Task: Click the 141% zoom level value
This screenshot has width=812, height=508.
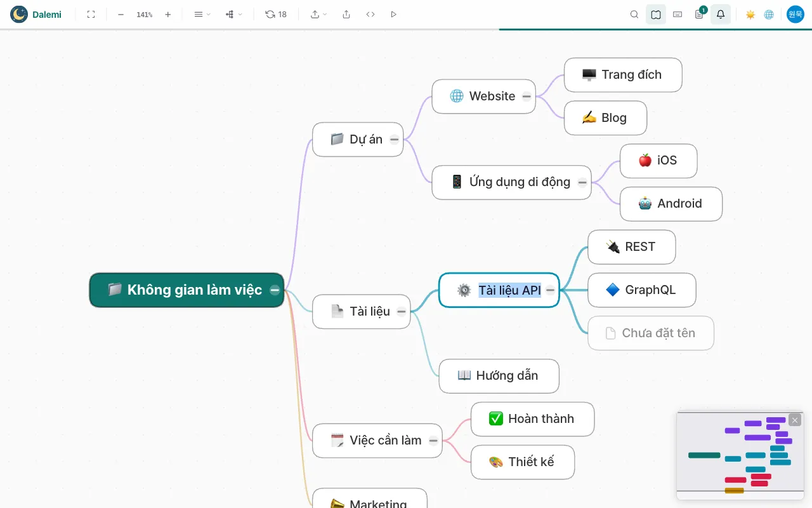Action: [x=145, y=14]
